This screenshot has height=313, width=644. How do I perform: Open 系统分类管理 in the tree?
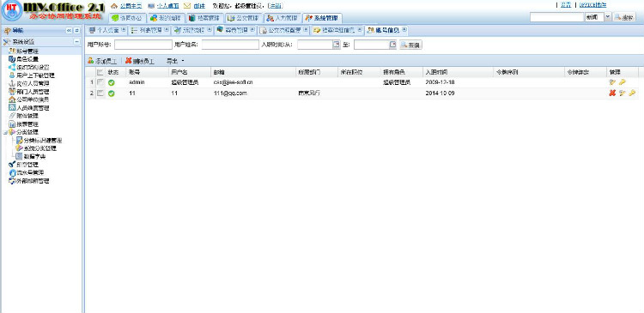(39, 148)
